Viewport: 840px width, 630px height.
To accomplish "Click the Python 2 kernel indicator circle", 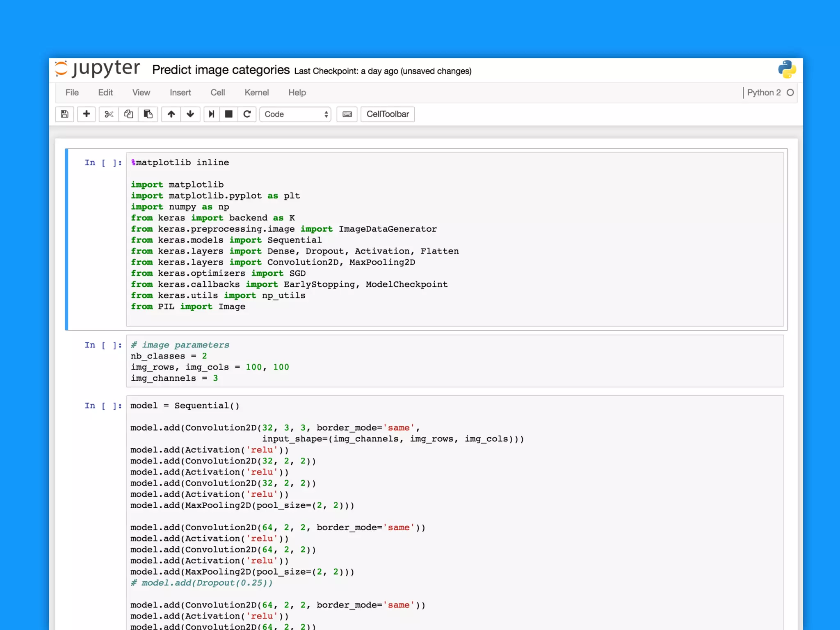I will [x=790, y=93].
